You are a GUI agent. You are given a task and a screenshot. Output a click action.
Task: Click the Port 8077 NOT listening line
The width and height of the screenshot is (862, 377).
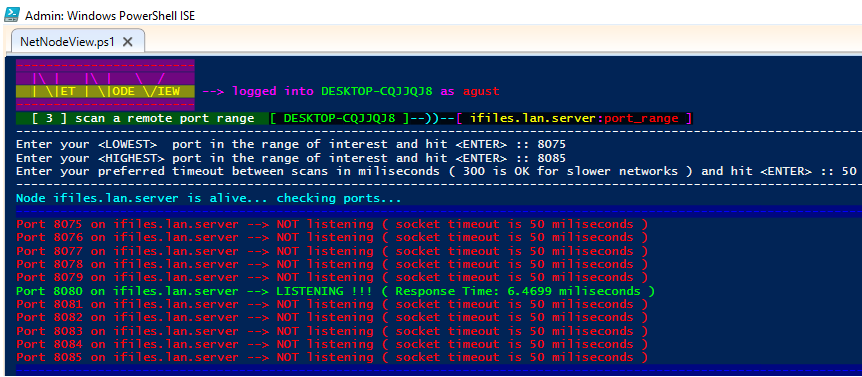tap(332, 251)
